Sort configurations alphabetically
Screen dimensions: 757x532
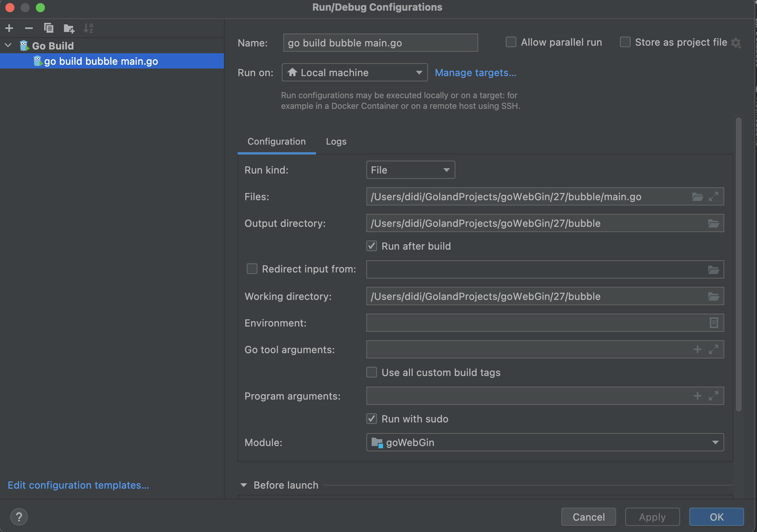coord(88,28)
